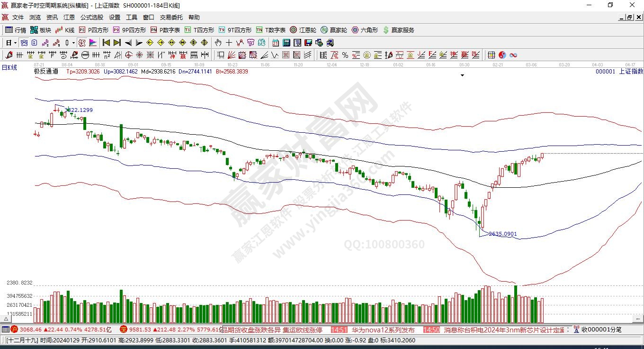Open 赢家服务 button in toolbar
This screenshot has width=644, height=349.
click(398, 30)
